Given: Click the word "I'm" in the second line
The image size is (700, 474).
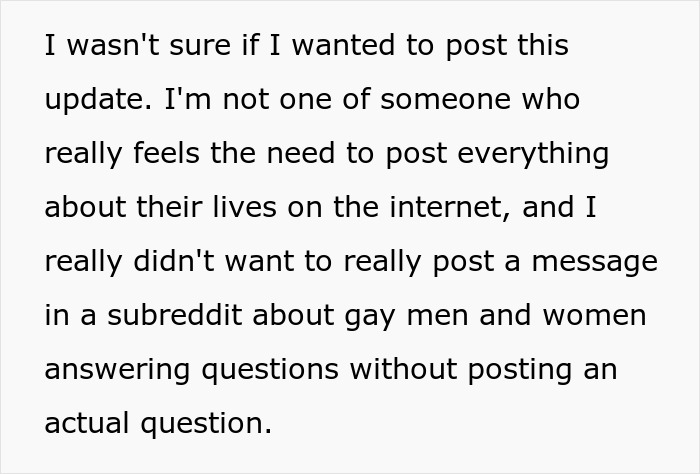Looking at the screenshot, I should click(181, 101).
